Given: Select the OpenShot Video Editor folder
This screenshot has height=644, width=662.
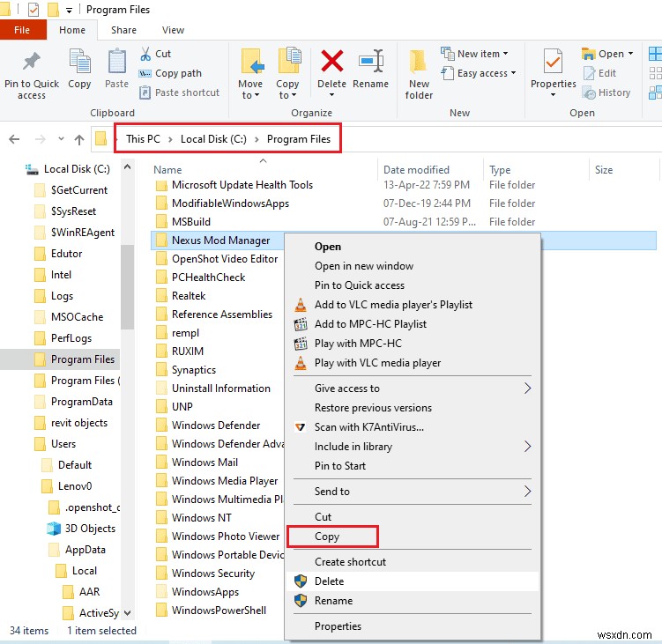Looking at the screenshot, I should [x=217, y=259].
